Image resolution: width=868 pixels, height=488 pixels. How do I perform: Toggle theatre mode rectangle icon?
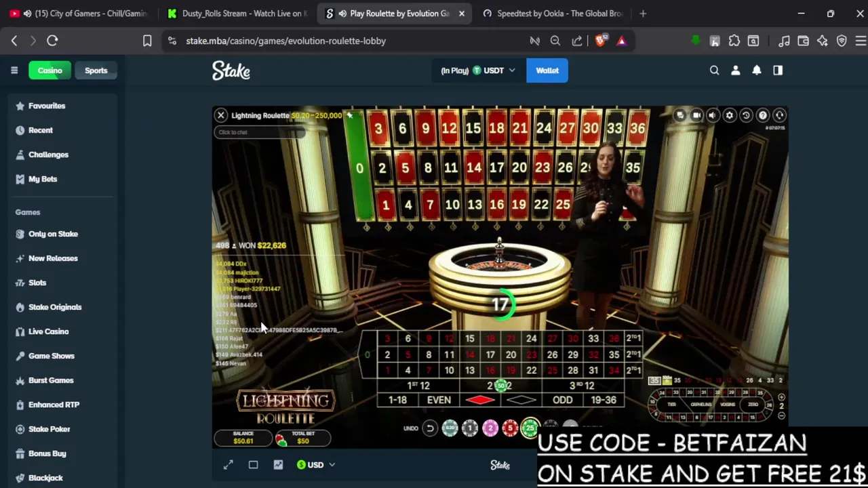coord(253,465)
